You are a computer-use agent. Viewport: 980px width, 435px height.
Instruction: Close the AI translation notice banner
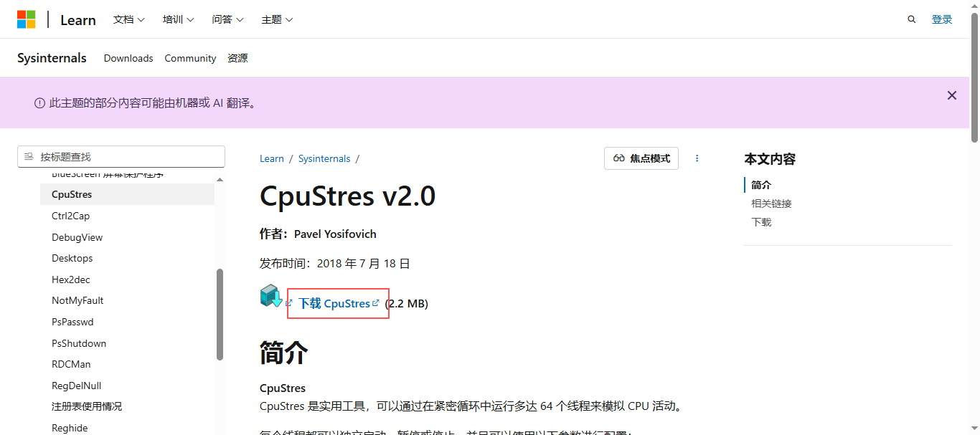click(x=952, y=95)
